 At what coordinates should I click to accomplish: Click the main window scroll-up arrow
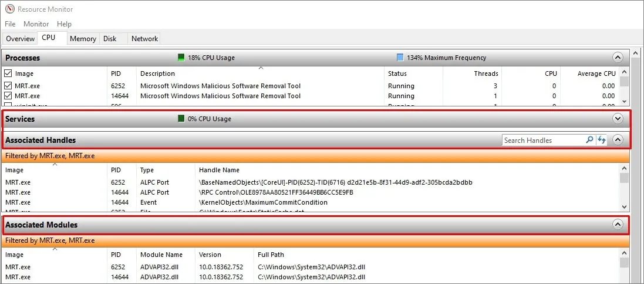click(636, 53)
